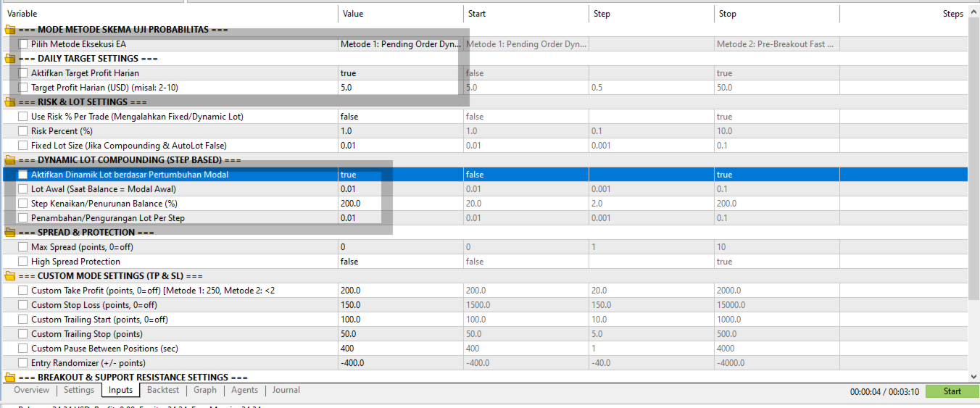
Task: Click Custom Trailing Start value 100.0
Action: tap(401, 320)
